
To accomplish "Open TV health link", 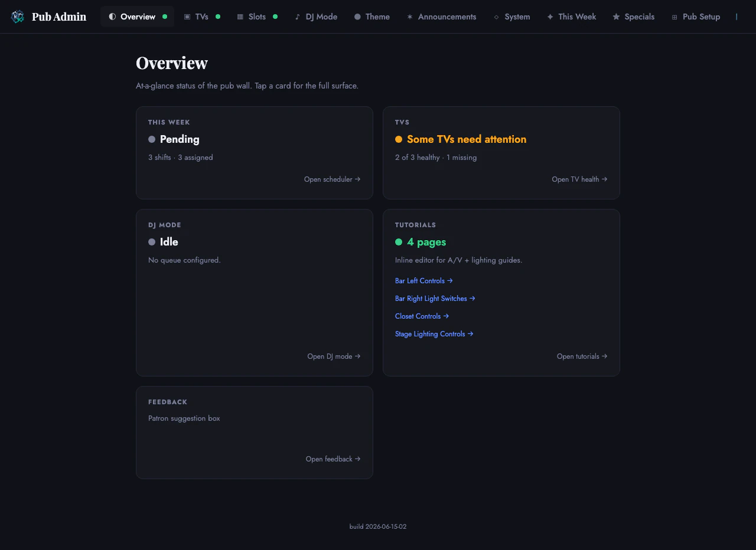I will click(579, 179).
